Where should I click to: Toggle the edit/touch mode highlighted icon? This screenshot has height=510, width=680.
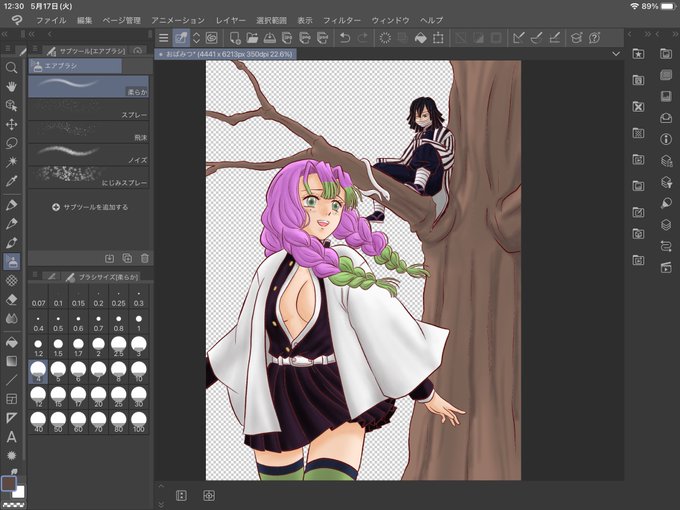181,38
